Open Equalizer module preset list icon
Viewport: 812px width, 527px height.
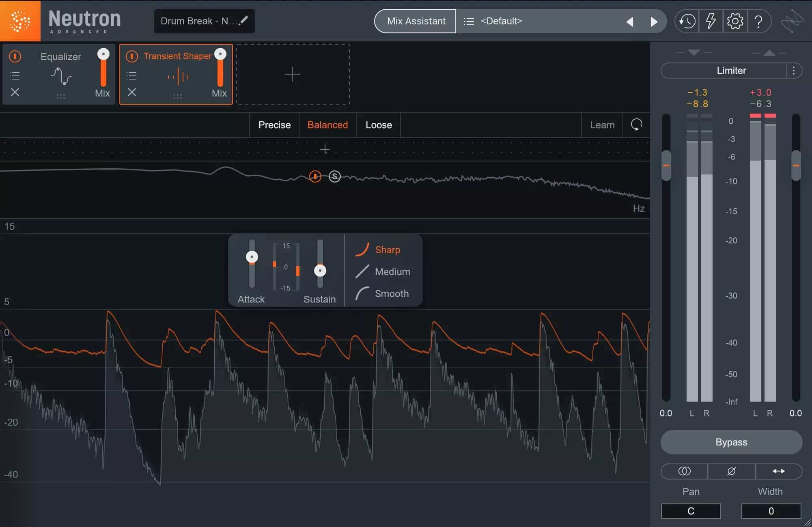click(x=15, y=76)
